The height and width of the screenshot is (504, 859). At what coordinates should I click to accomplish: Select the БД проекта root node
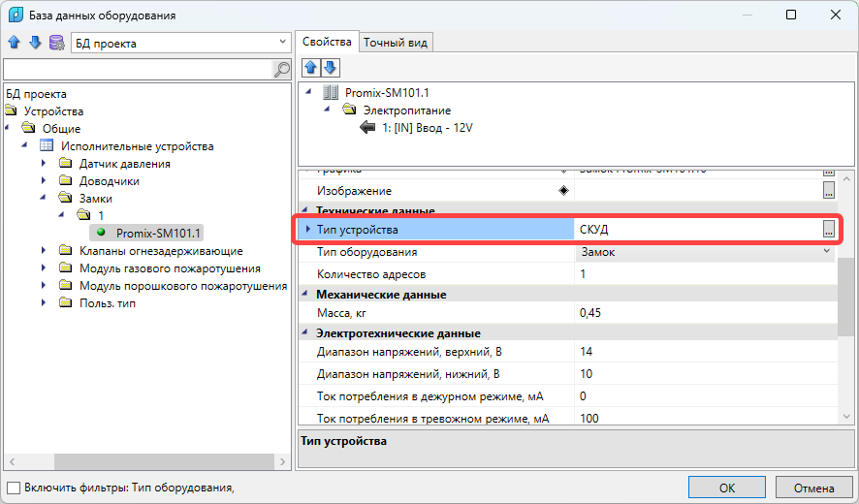(x=36, y=94)
